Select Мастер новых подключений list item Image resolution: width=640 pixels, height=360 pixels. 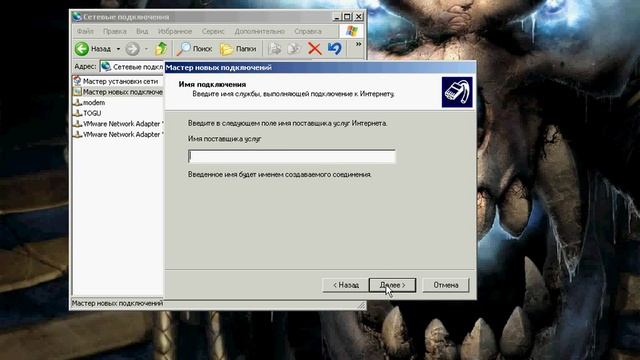tap(123, 92)
